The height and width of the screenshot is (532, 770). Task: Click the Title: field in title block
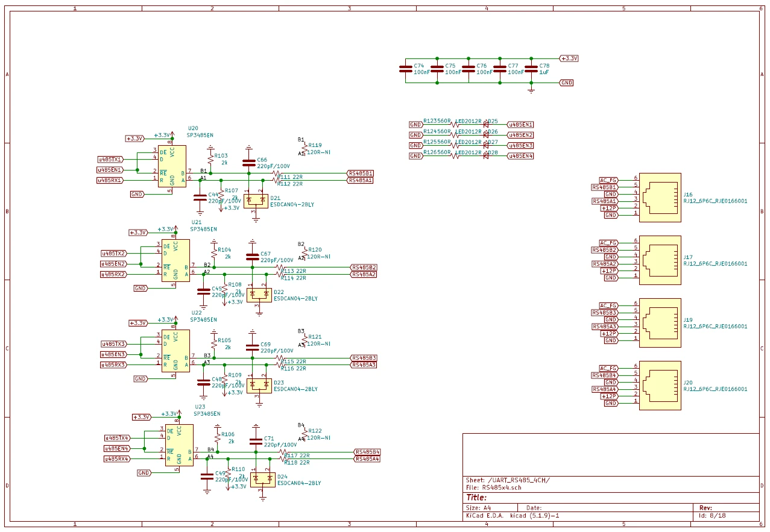[476, 498]
